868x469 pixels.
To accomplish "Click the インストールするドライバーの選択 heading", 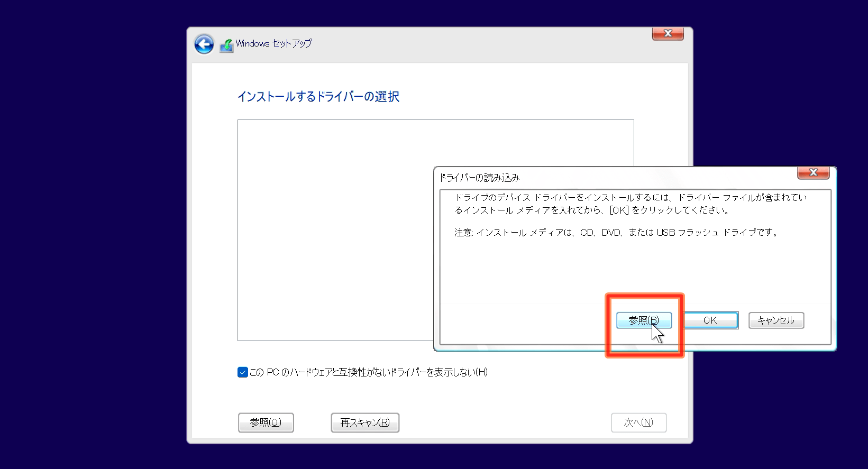I will click(x=318, y=97).
